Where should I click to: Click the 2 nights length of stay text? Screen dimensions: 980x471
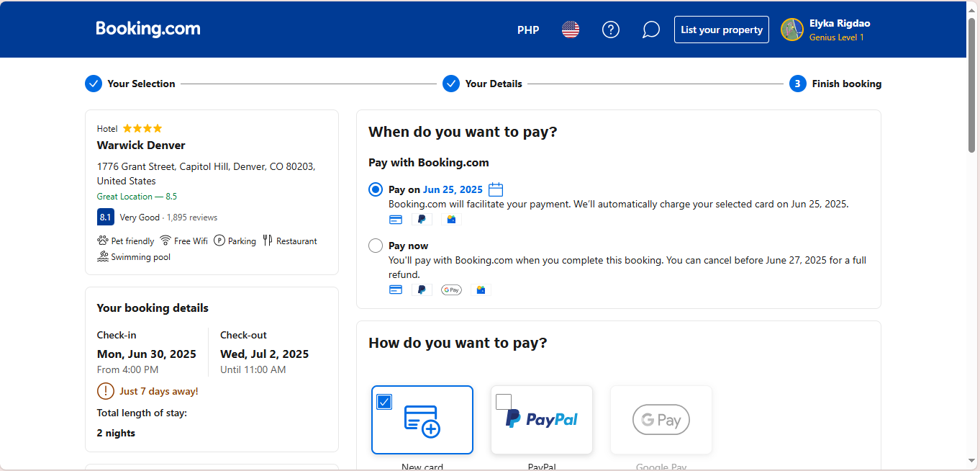tap(116, 433)
